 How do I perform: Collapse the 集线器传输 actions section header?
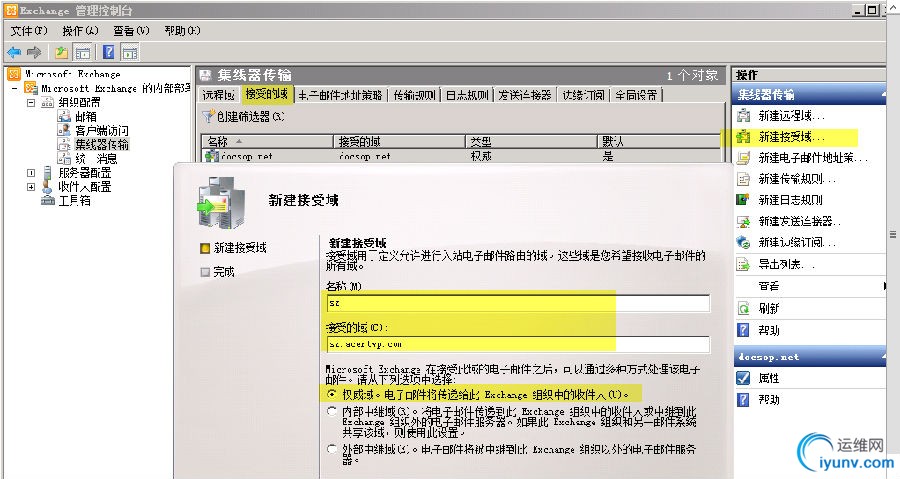pyautogui.click(x=883, y=95)
